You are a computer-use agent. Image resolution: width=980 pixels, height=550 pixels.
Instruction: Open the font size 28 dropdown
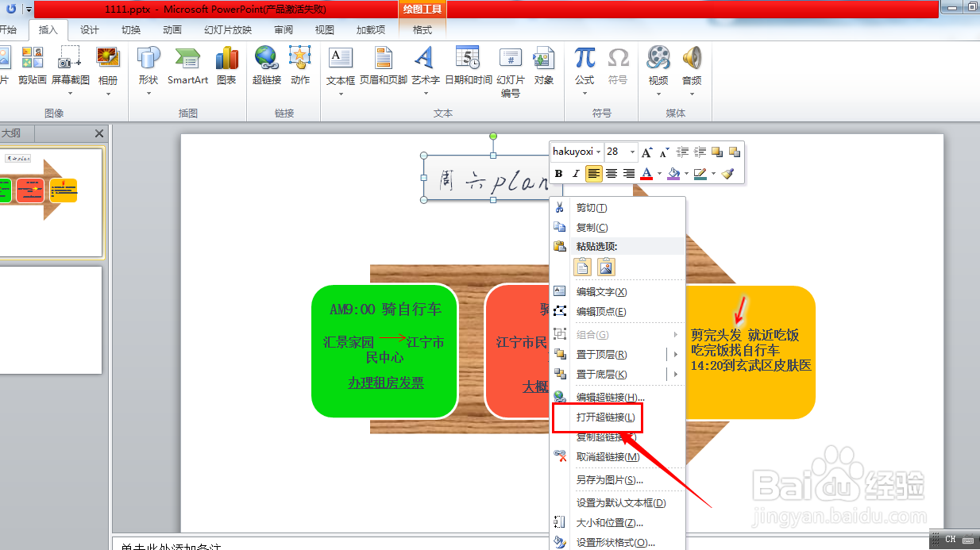(633, 152)
